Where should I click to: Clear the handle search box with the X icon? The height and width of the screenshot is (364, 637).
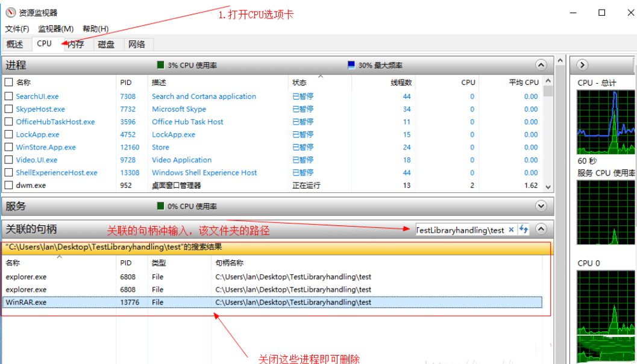(511, 230)
